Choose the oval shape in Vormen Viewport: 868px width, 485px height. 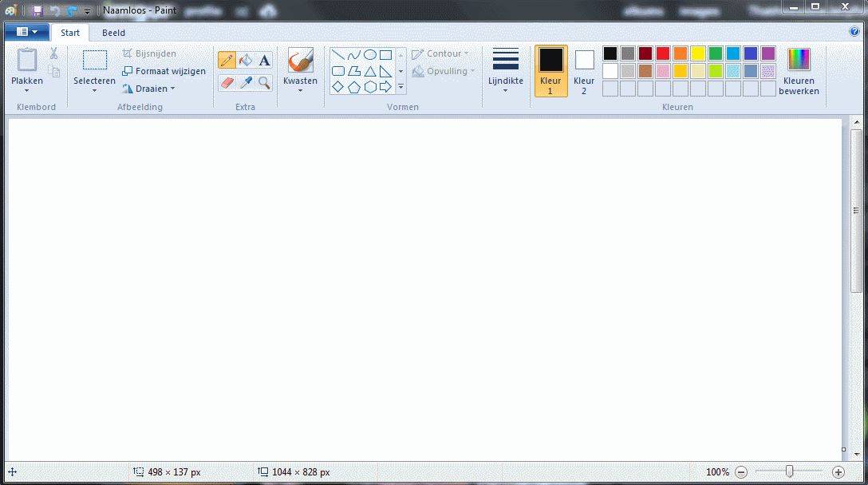(370, 55)
